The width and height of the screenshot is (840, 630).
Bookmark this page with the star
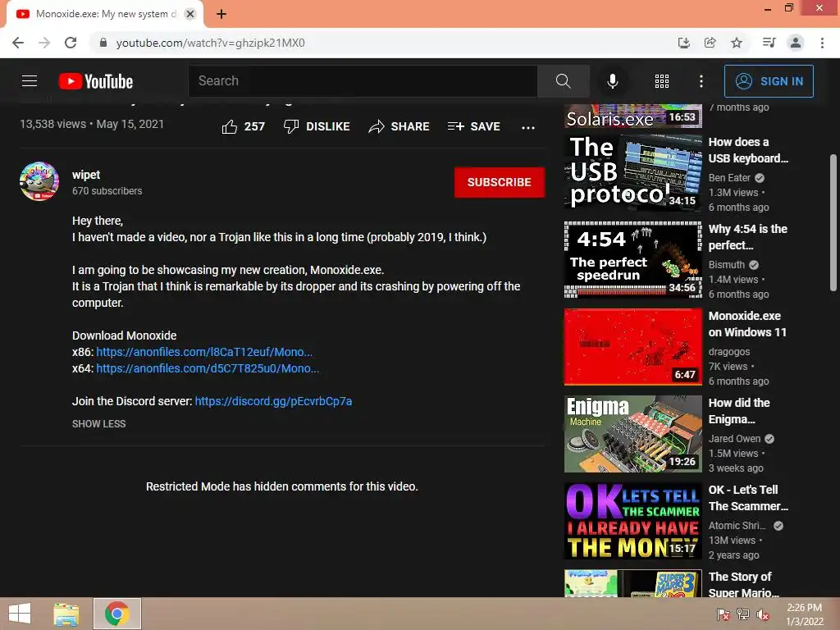(737, 43)
